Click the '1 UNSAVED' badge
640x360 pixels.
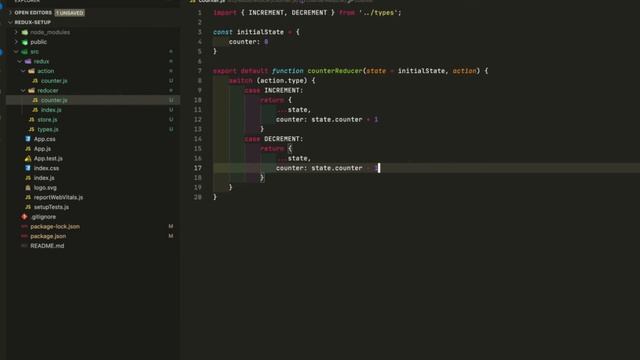[70, 13]
